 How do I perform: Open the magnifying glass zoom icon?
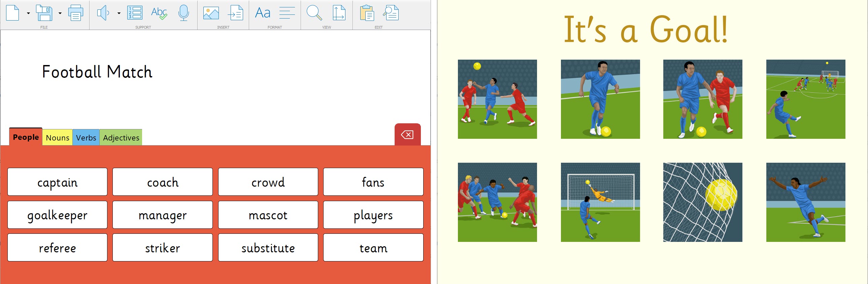[314, 13]
